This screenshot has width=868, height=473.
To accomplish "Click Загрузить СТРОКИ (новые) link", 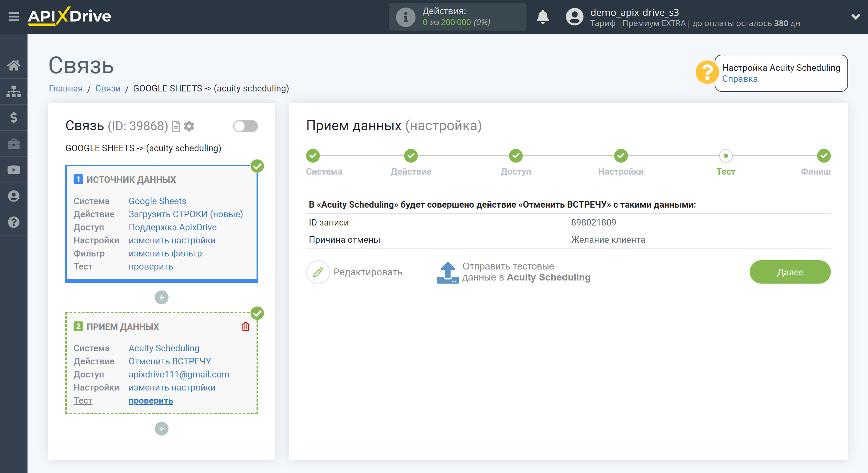I will [x=186, y=214].
